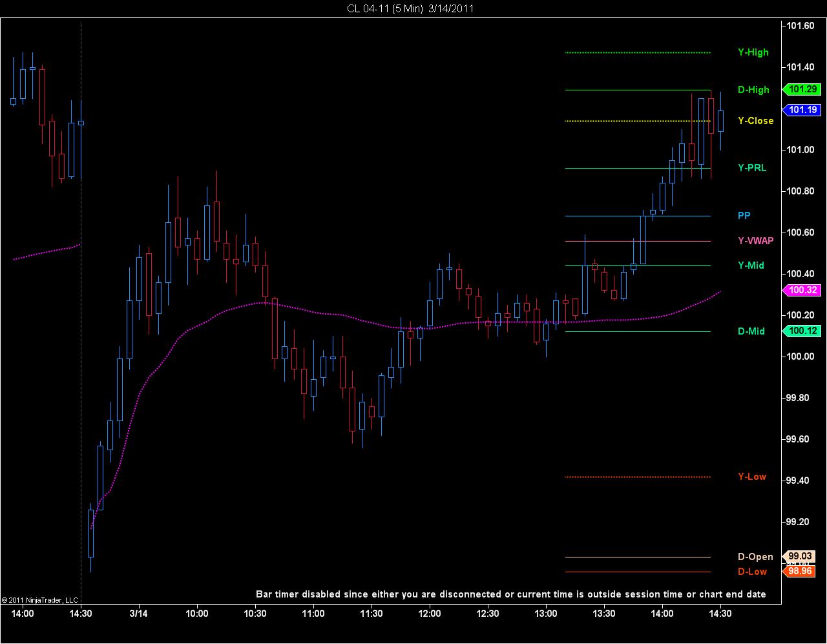Image resolution: width=827 pixels, height=644 pixels.
Task: Select the Y-High level label
Action: (753, 52)
